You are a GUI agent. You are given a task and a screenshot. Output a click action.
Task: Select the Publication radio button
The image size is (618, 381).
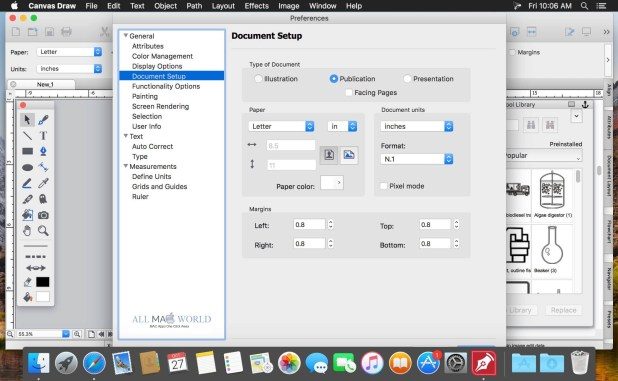coord(333,79)
